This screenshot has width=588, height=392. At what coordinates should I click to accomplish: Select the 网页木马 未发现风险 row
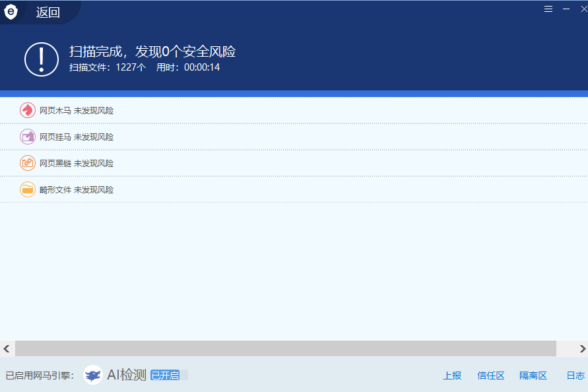click(x=294, y=110)
